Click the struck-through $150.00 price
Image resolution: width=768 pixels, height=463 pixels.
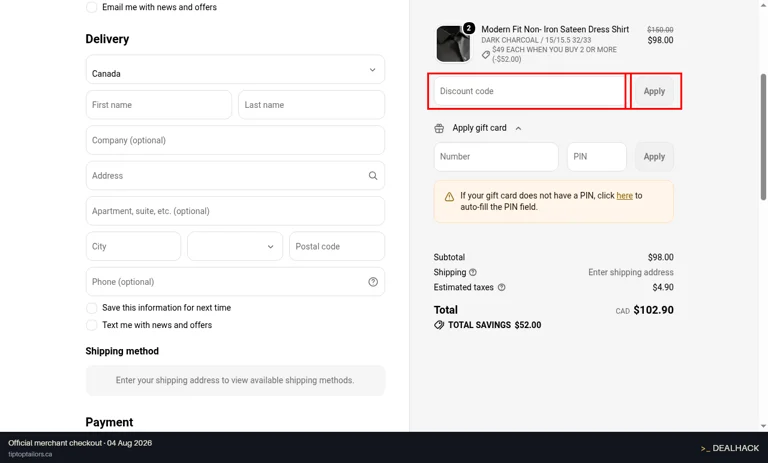click(660, 30)
